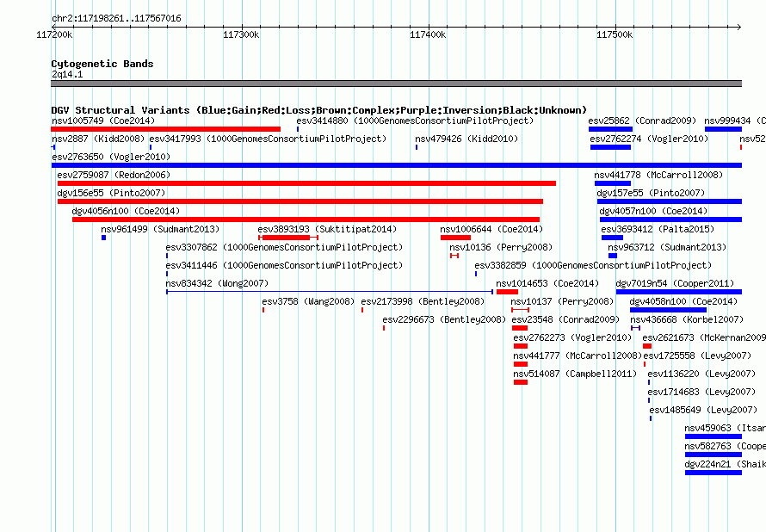766x532 pixels.
Task: Click nsv441778 (McCarroll2008) label
Action: tap(658, 175)
